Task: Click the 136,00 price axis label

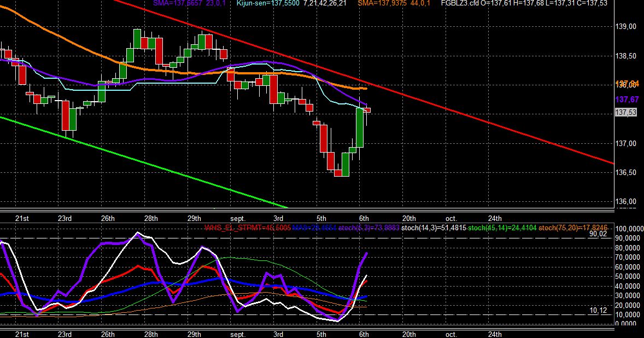Action: coord(625,202)
